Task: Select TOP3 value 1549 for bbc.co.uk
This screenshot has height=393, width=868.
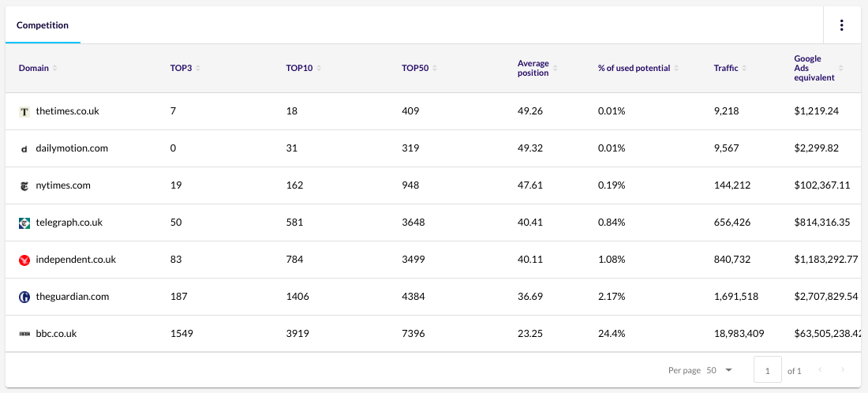Action: (x=181, y=334)
